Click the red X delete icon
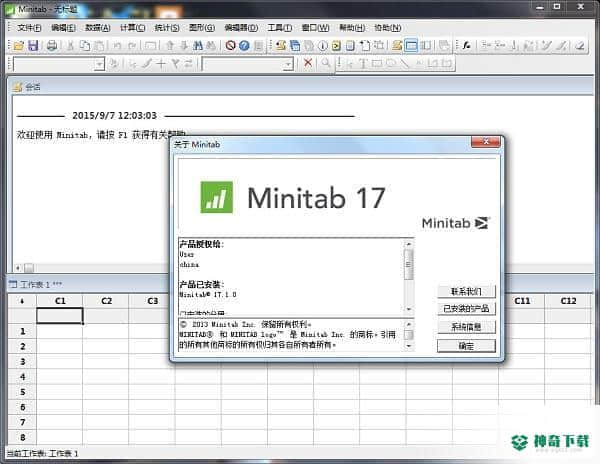Image resolution: width=600 pixels, height=464 pixels. tap(308, 63)
